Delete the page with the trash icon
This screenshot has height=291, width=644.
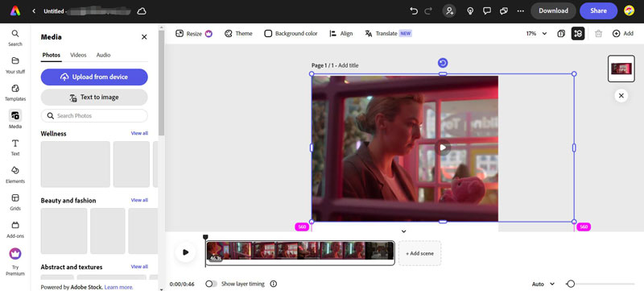pyautogui.click(x=598, y=34)
